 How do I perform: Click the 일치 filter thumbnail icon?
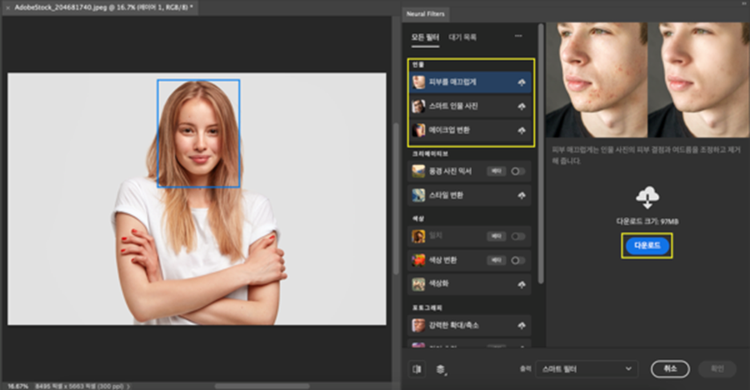tap(419, 236)
